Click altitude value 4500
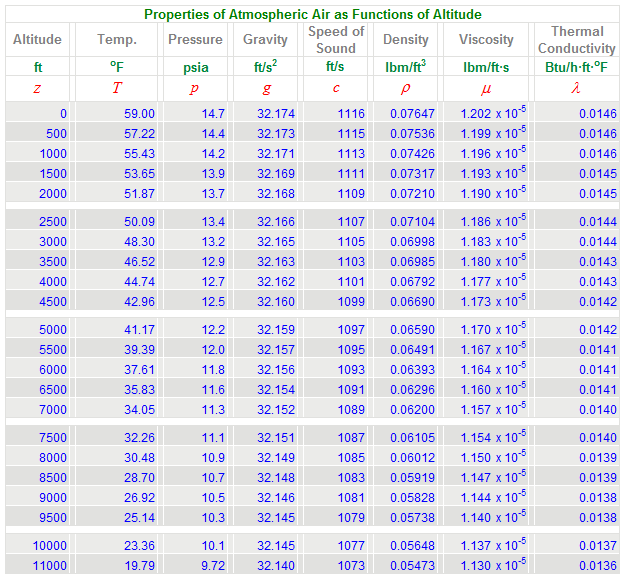 coord(53,302)
